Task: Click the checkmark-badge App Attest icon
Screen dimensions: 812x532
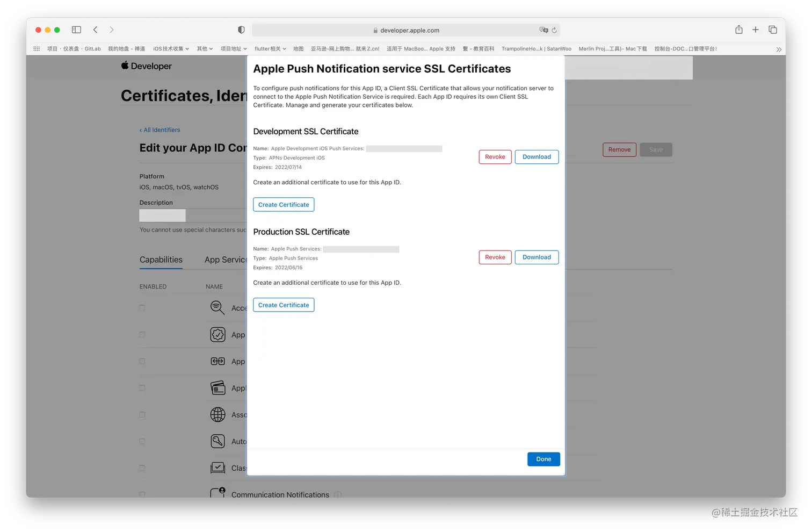Action: coord(218,334)
